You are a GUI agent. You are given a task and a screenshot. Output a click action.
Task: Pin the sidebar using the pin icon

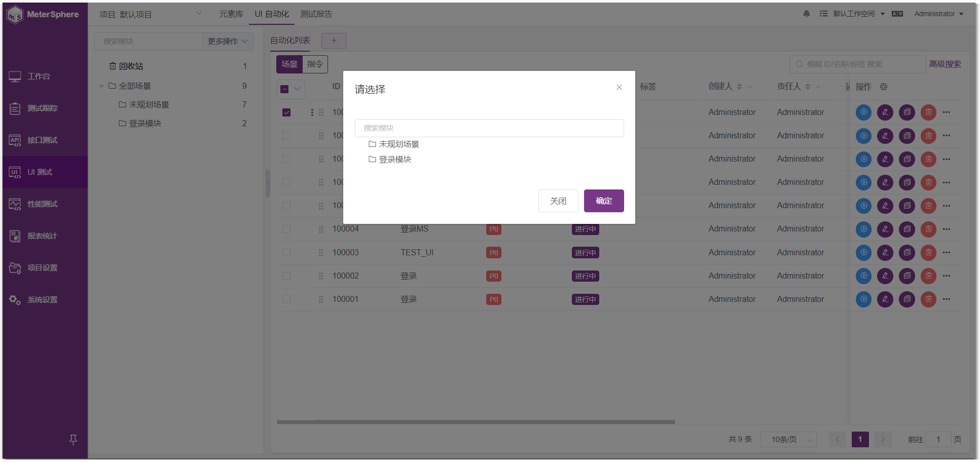tap(73, 440)
